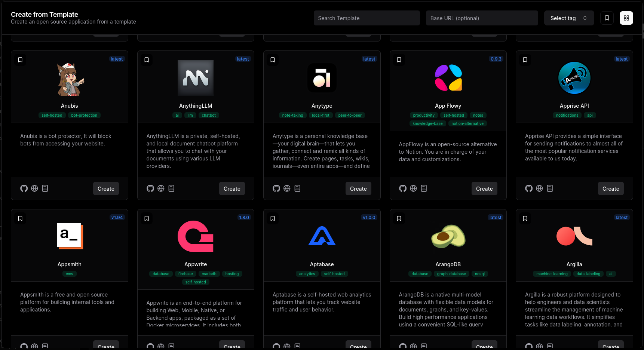
Task: Click the 'notion-alternative' tag on App Flowy
Action: click(x=467, y=123)
